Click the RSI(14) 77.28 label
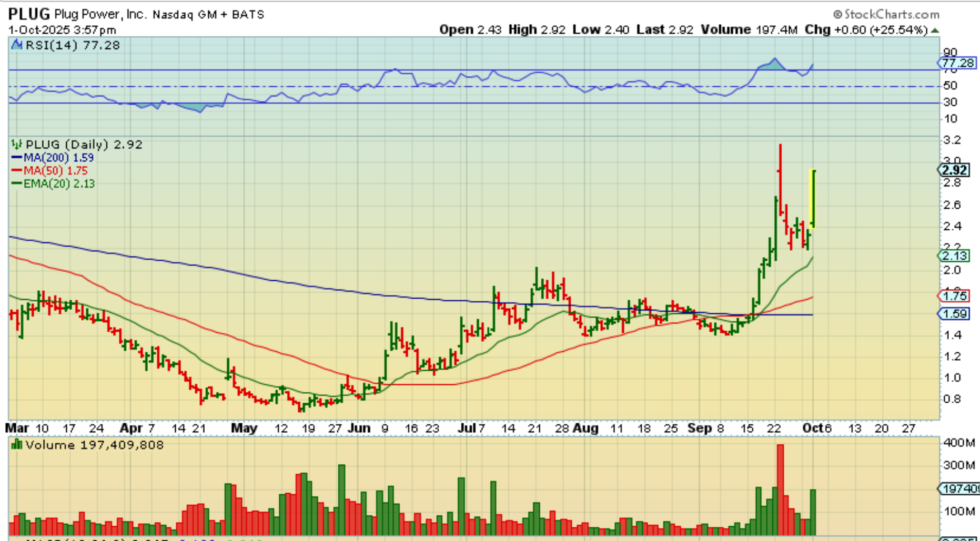This screenshot has height=541, width=980. tap(73, 45)
